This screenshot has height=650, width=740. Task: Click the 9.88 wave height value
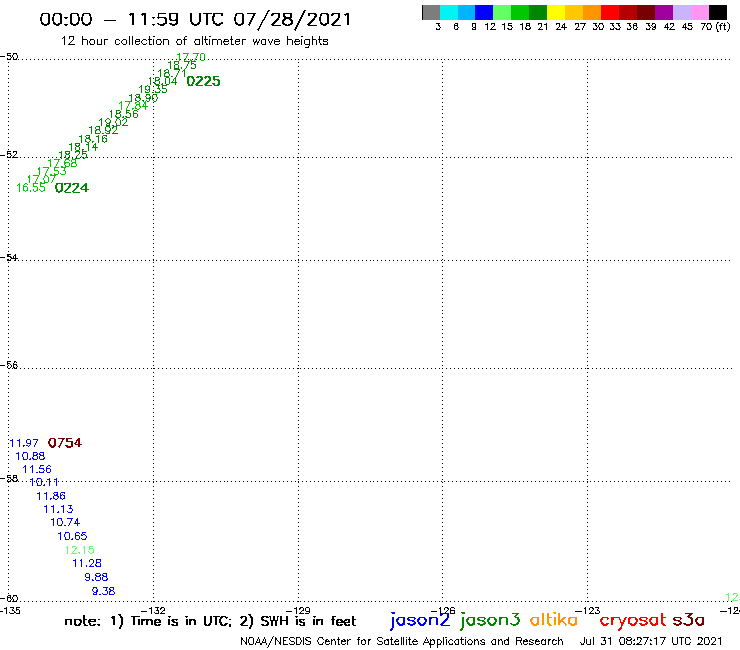point(96,577)
